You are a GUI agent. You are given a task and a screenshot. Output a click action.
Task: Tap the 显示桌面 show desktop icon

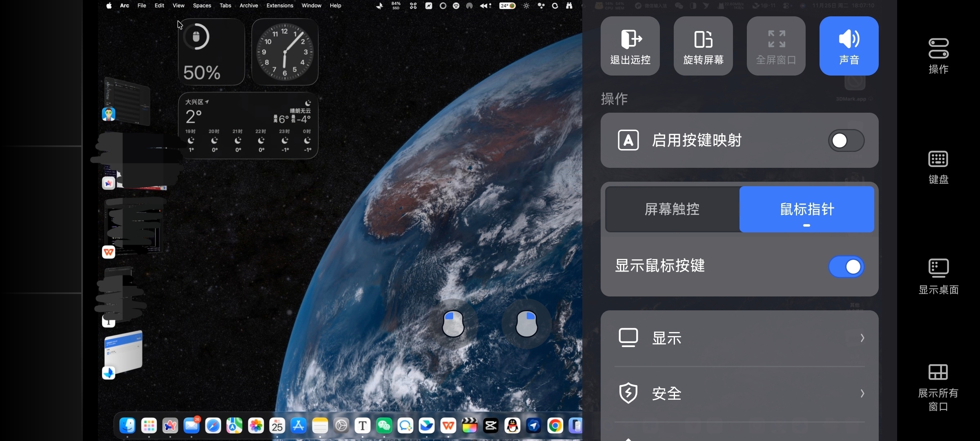coord(938,276)
